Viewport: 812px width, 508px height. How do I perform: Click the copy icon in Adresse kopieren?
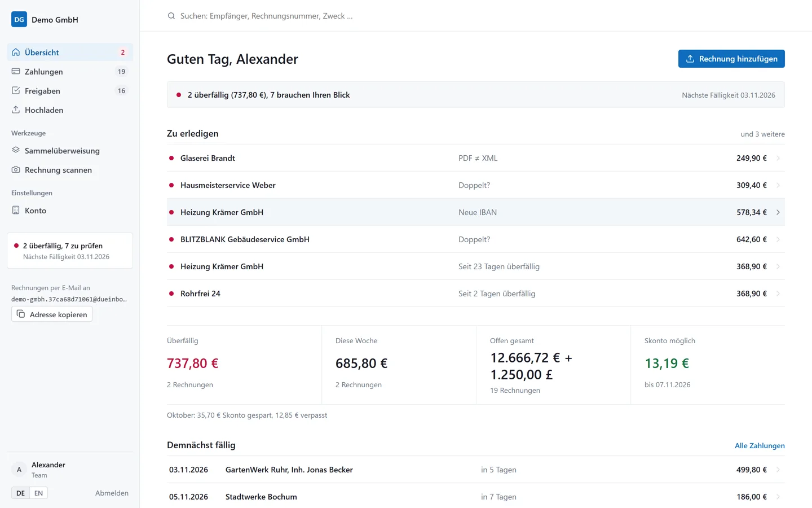coord(21,314)
